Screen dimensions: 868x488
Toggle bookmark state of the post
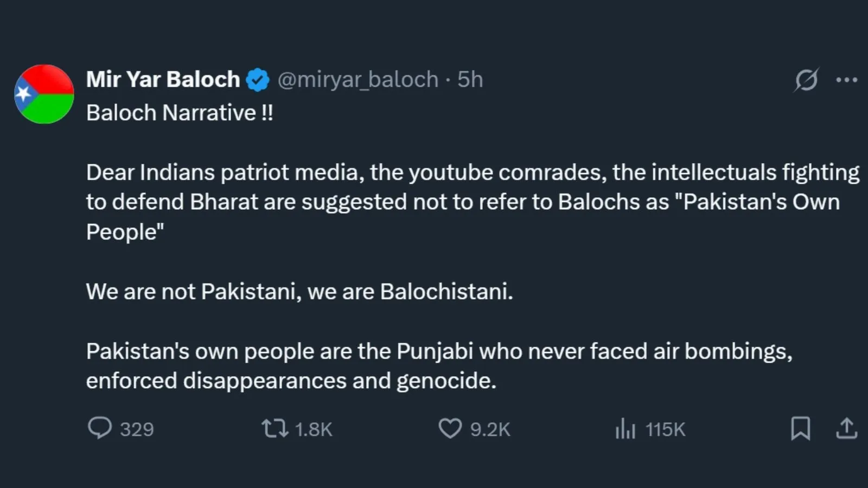(802, 428)
